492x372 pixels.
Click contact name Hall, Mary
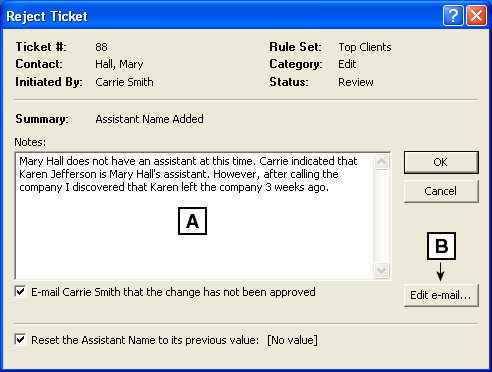pyautogui.click(x=119, y=64)
